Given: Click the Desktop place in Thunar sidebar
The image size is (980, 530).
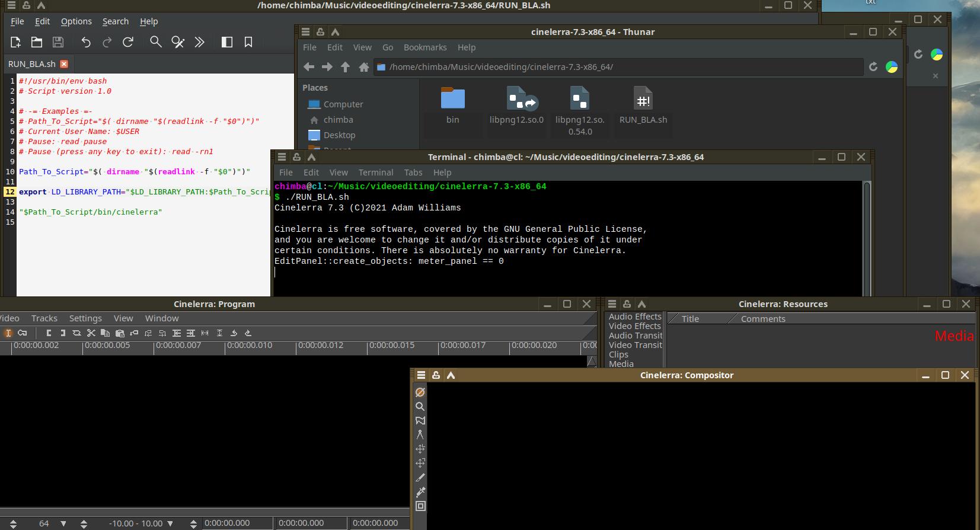Looking at the screenshot, I should [x=339, y=135].
